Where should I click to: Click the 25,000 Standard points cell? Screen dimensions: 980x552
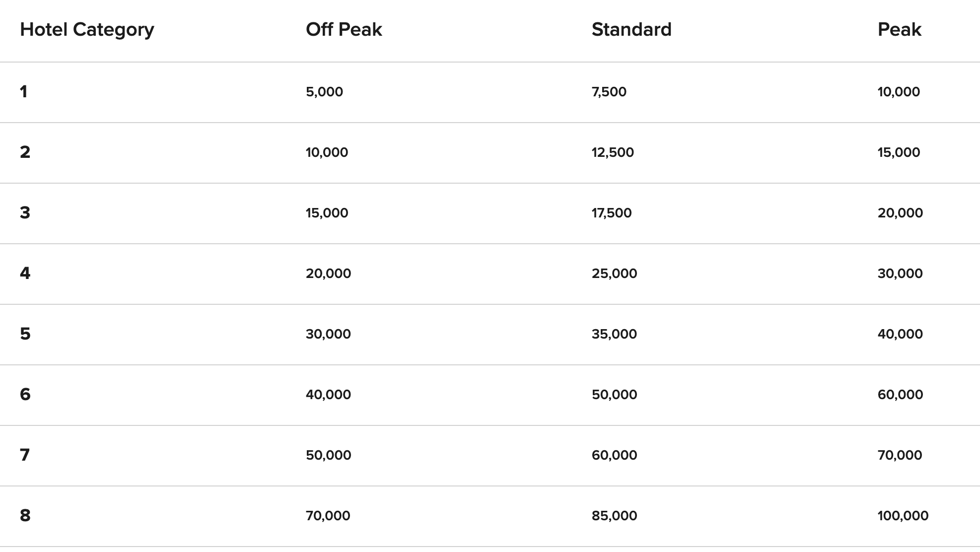(x=614, y=274)
